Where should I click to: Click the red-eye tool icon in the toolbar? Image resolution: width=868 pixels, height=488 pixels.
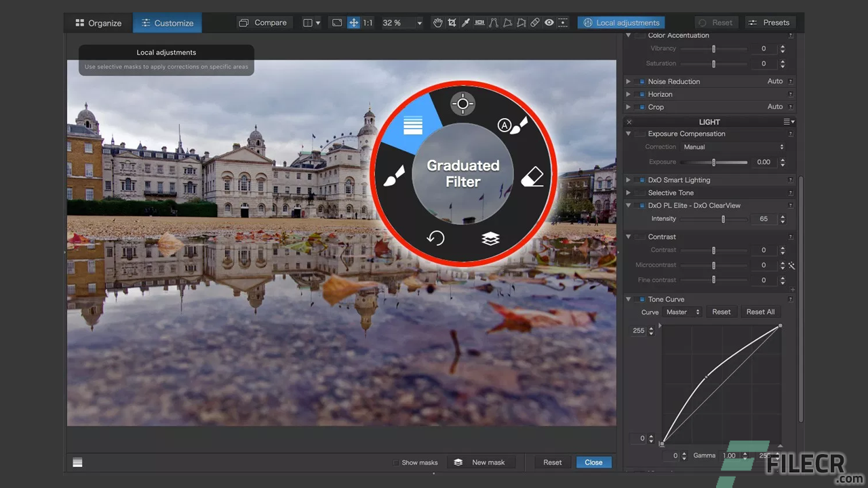pyautogui.click(x=549, y=22)
